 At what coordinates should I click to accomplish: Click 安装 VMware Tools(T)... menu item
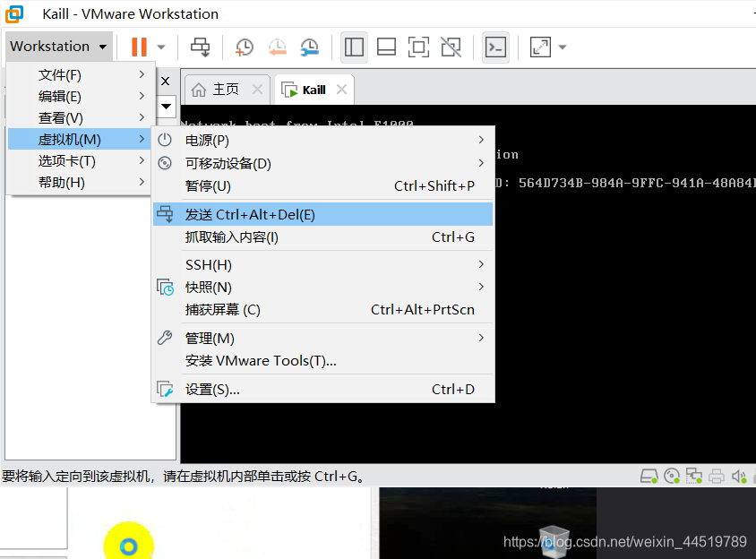pos(323,360)
